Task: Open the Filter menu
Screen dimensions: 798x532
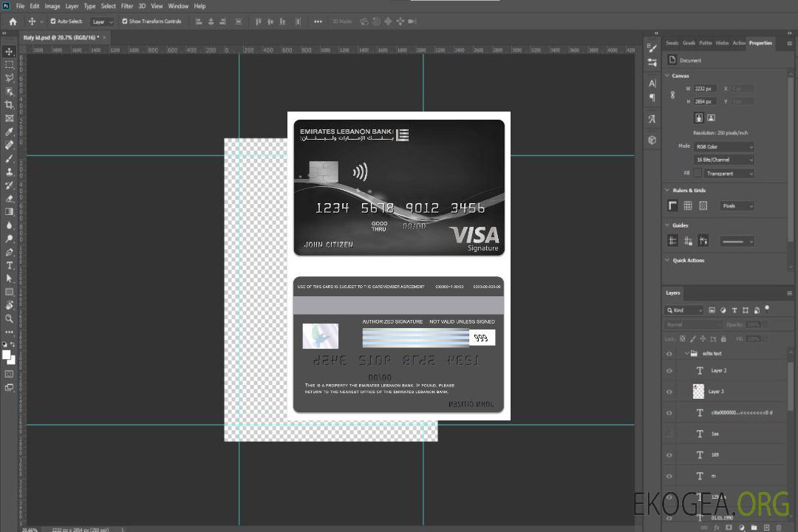Action: click(x=127, y=6)
